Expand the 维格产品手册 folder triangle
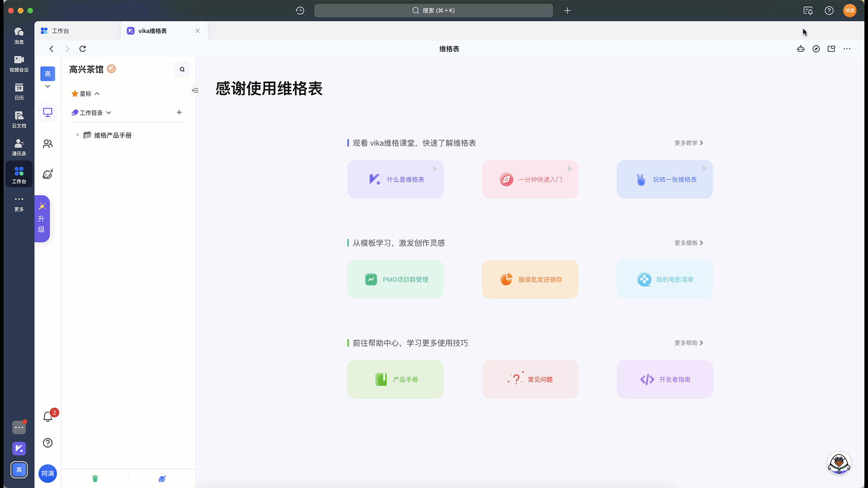Image resolution: width=868 pixels, height=488 pixels. click(x=77, y=135)
